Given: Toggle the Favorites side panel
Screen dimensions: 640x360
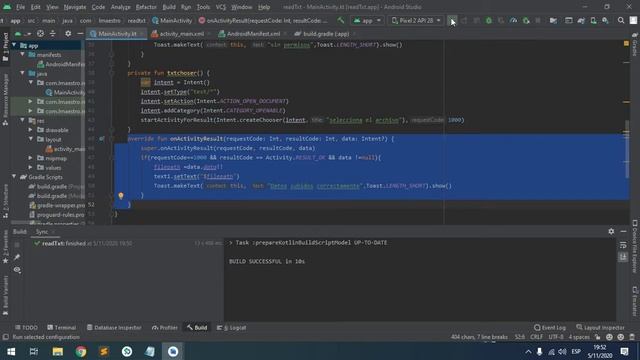Looking at the screenshot, I should coord(5,247).
